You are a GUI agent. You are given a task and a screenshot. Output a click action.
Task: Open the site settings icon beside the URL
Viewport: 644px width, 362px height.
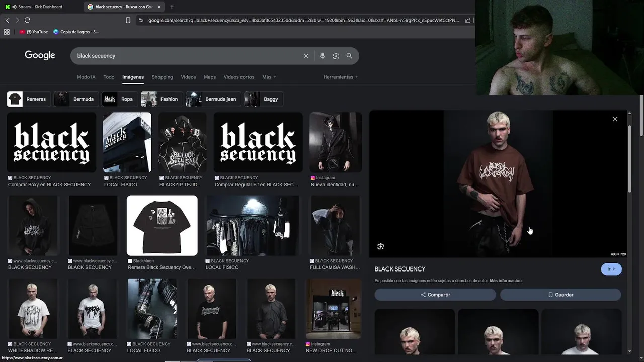point(141,20)
